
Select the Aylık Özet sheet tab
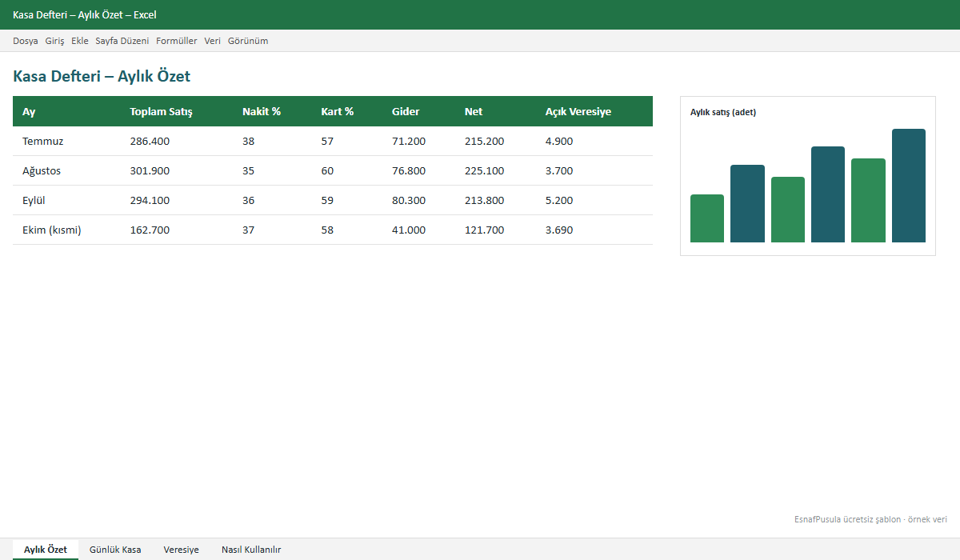click(46, 550)
